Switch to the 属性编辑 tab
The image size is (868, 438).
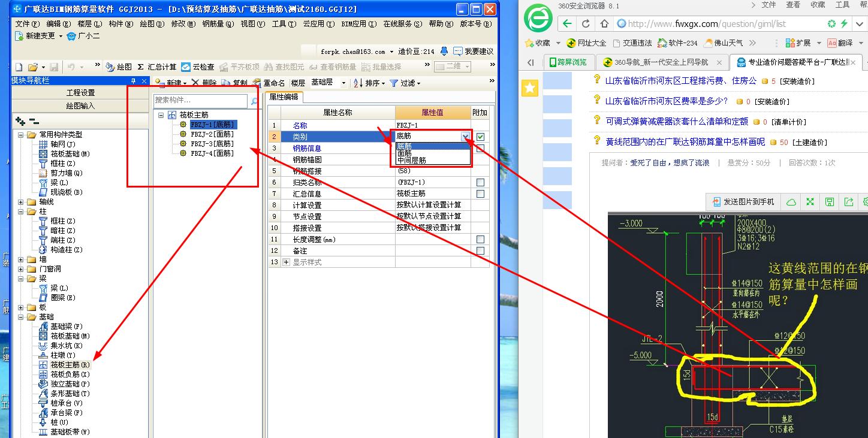(284, 96)
